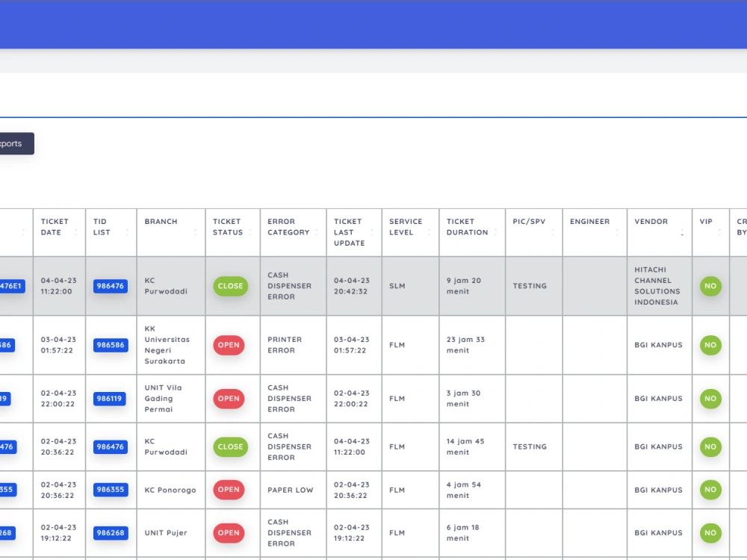The width and height of the screenshot is (747, 560).
Task: Open ticket number badge in KC Ponorogo row
Action: [x=8, y=490]
